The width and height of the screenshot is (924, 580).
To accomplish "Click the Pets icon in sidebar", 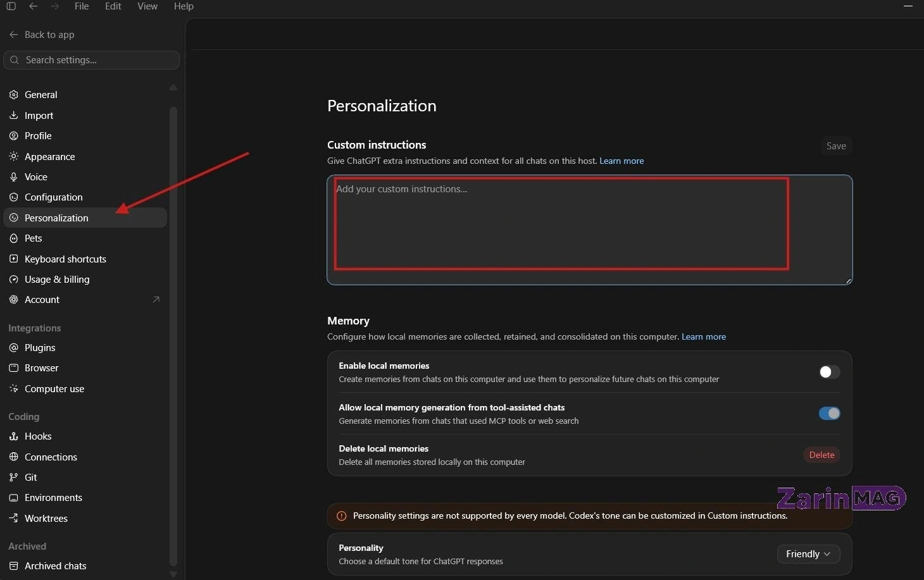I will click(14, 238).
